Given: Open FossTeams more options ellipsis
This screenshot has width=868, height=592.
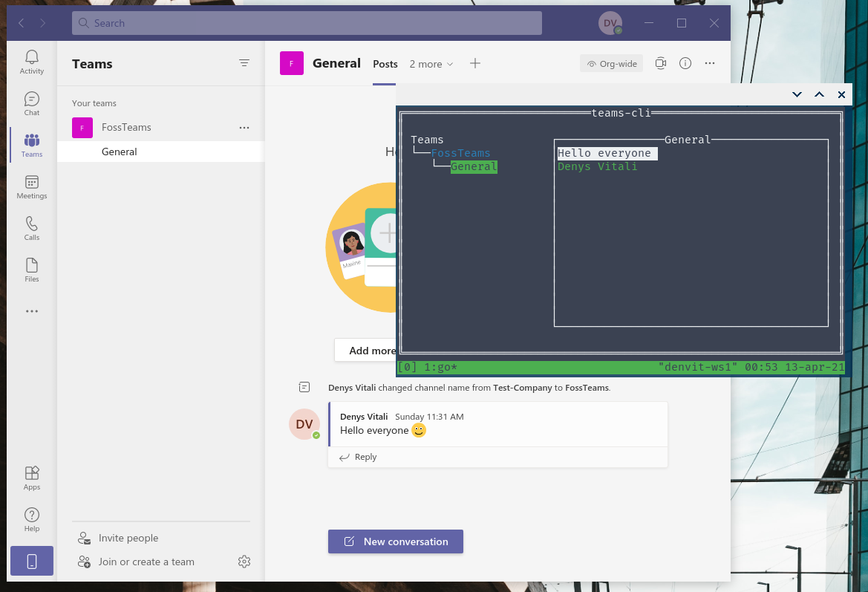Looking at the screenshot, I should [244, 127].
